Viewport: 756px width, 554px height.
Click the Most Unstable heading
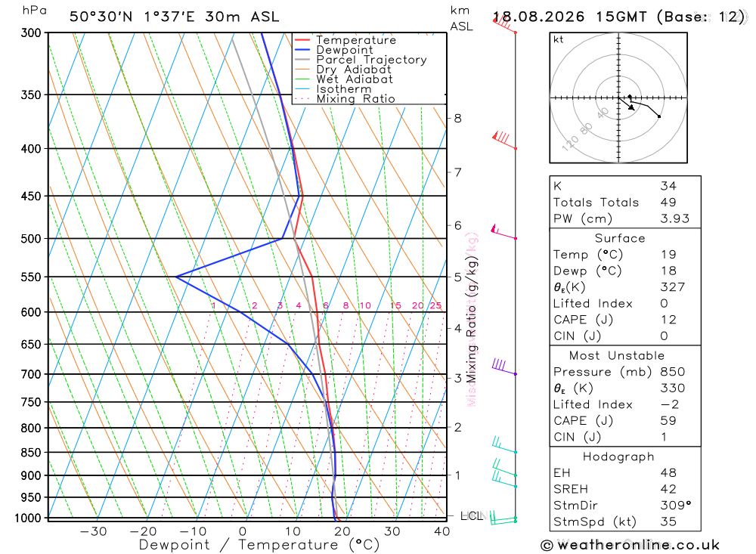point(617,355)
